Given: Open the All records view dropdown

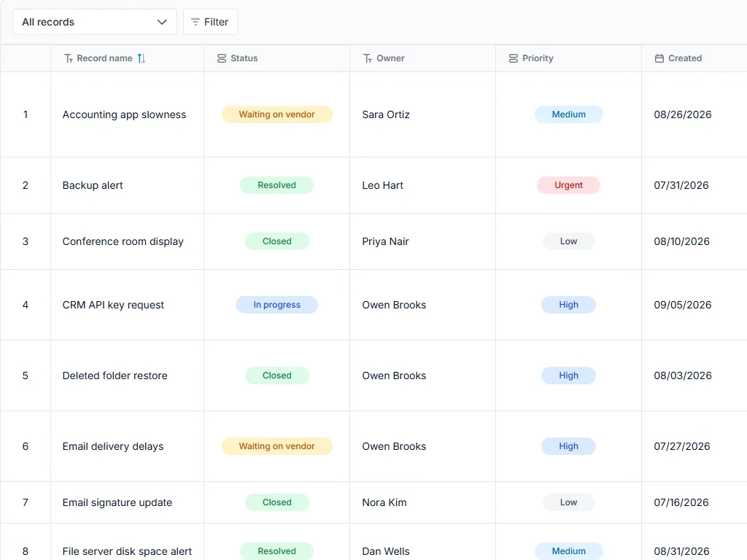Looking at the screenshot, I should (x=94, y=22).
